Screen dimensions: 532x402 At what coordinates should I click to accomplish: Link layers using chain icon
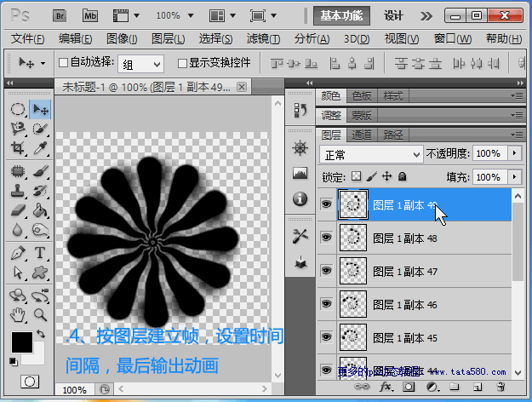[362, 387]
